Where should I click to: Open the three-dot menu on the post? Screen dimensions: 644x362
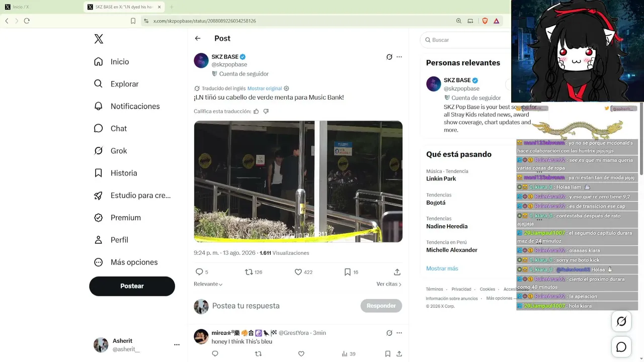(399, 57)
